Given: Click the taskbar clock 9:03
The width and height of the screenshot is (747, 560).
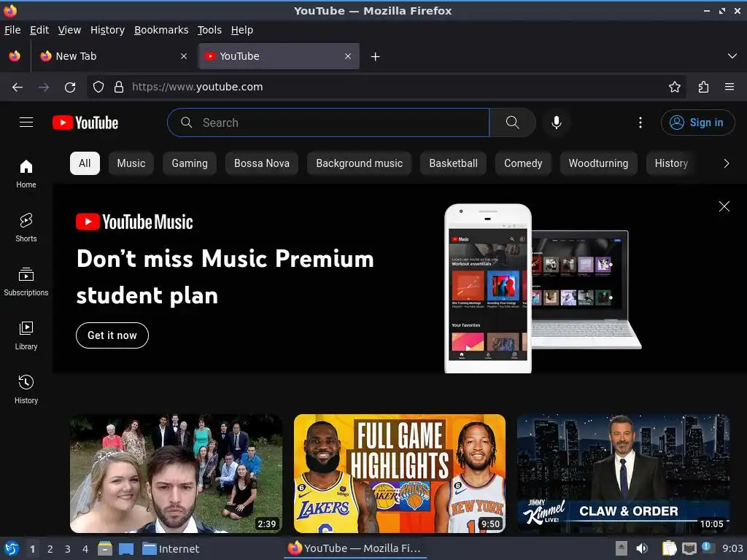Looking at the screenshot, I should (x=732, y=548).
